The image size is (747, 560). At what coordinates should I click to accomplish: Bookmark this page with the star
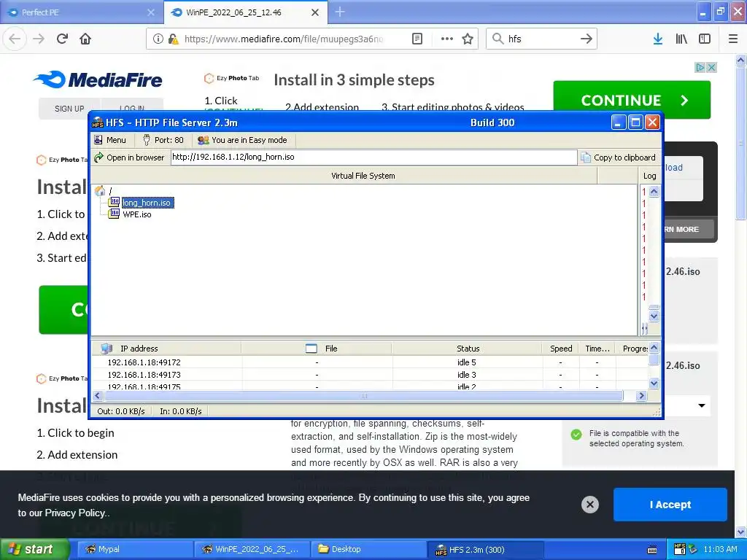pyautogui.click(x=468, y=39)
